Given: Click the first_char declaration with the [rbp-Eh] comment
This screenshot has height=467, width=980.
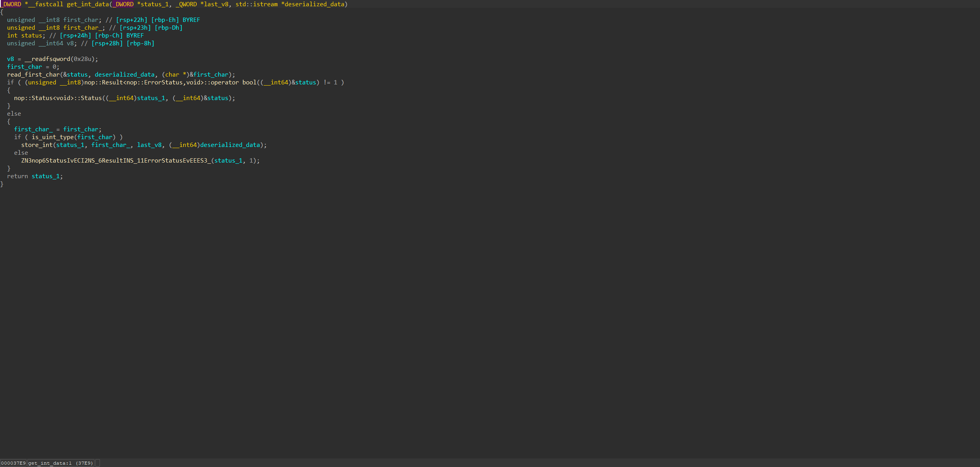Looking at the screenshot, I should (x=81, y=20).
